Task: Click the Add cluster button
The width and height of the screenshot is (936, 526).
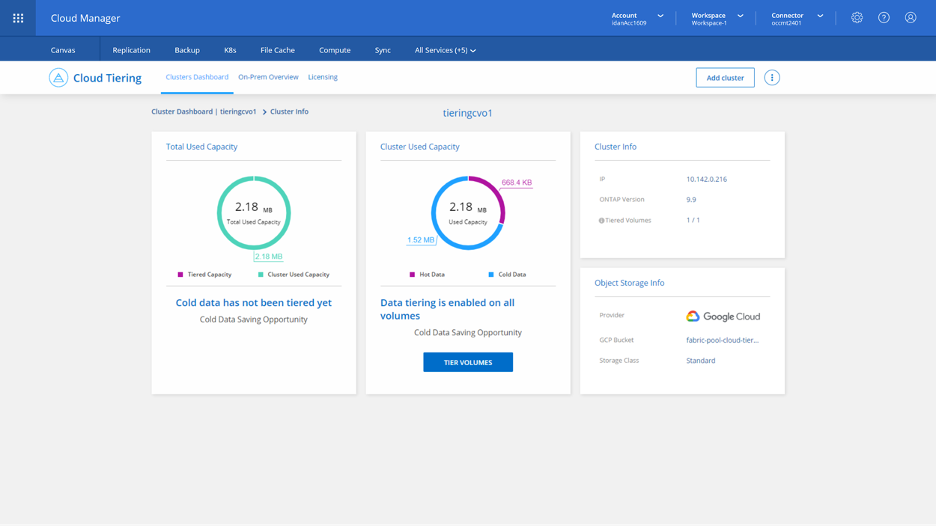Action: pos(725,78)
